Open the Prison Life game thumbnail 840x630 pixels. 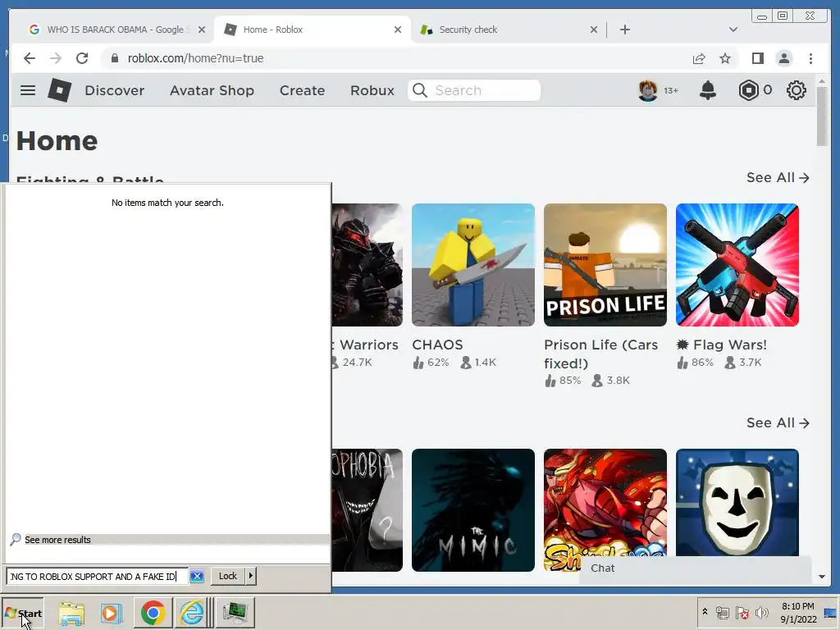[x=605, y=265]
